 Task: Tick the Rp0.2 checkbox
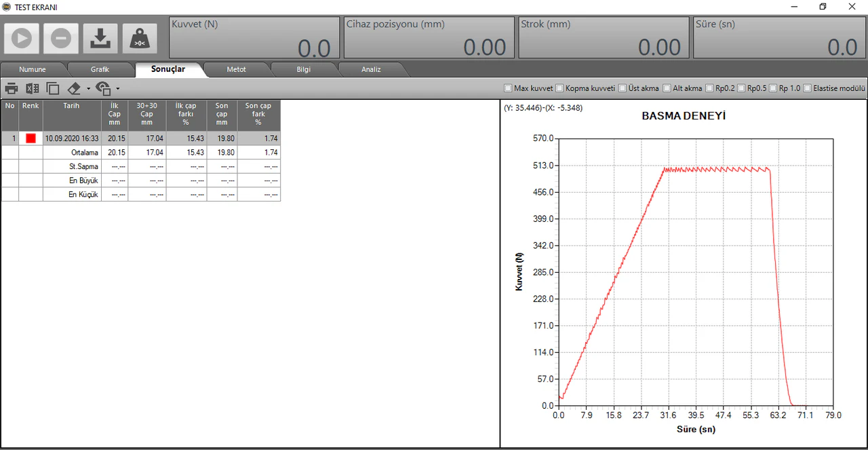[x=709, y=88]
